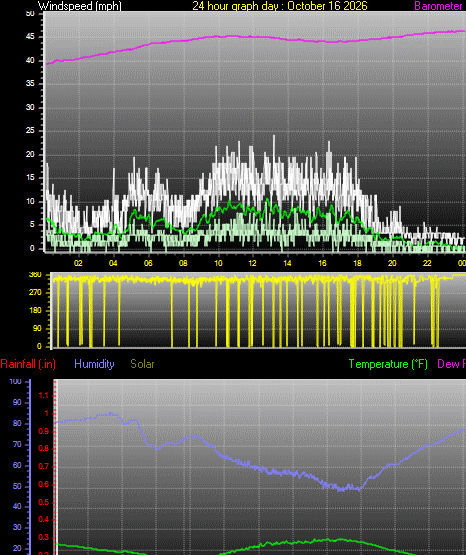Click the 90 tick on wind direction axis
The height and width of the screenshot is (555, 466).
click(38, 328)
